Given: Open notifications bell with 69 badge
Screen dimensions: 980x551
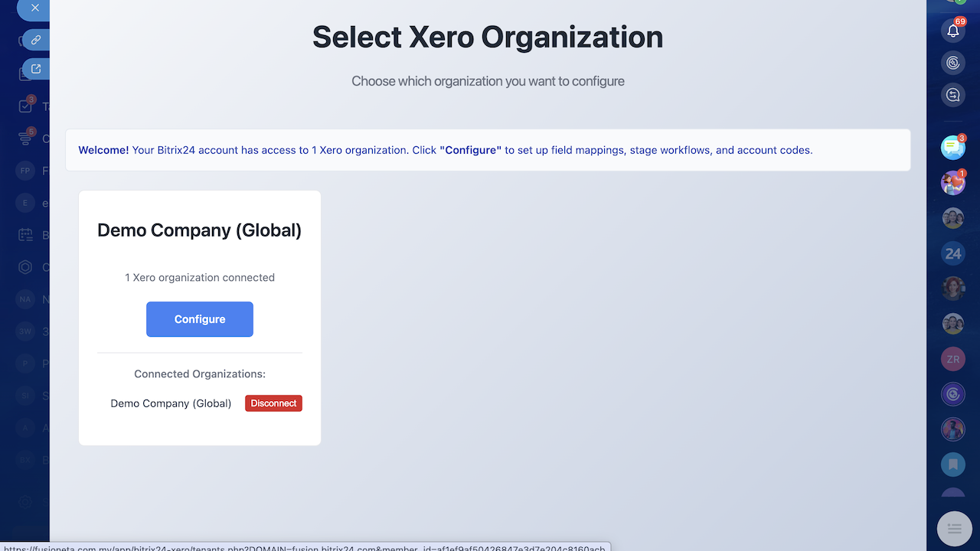Looking at the screenshot, I should click(953, 31).
